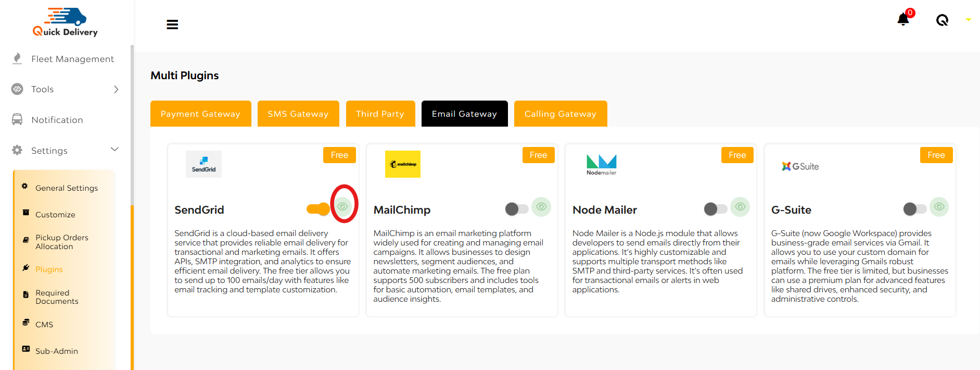Click the Pickup Orders Allocation icon
This screenshot has height=370, width=980.
point(26,240)
